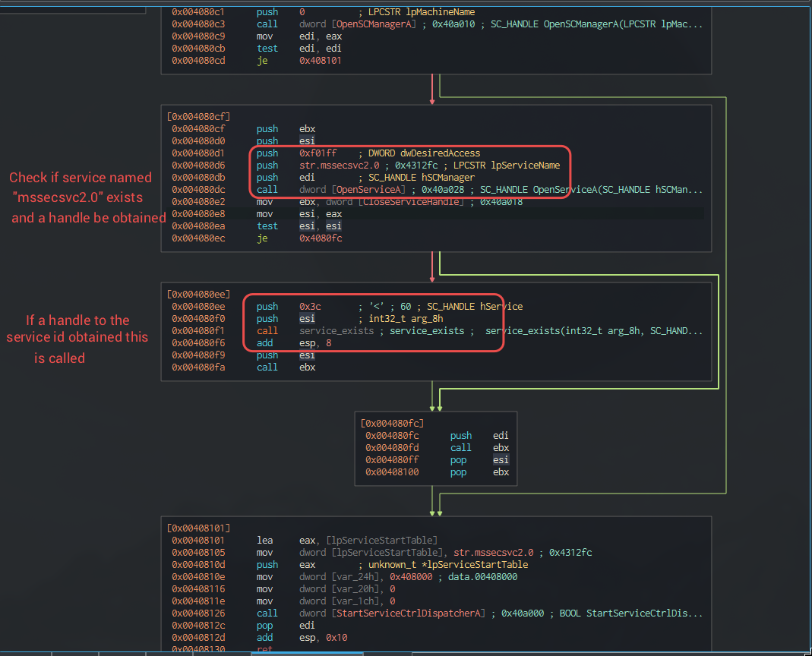Click 0x40a028 import address comment
The height and width of the screenshot is (656, 812).
pyautogui.click(x=443, y=190)
